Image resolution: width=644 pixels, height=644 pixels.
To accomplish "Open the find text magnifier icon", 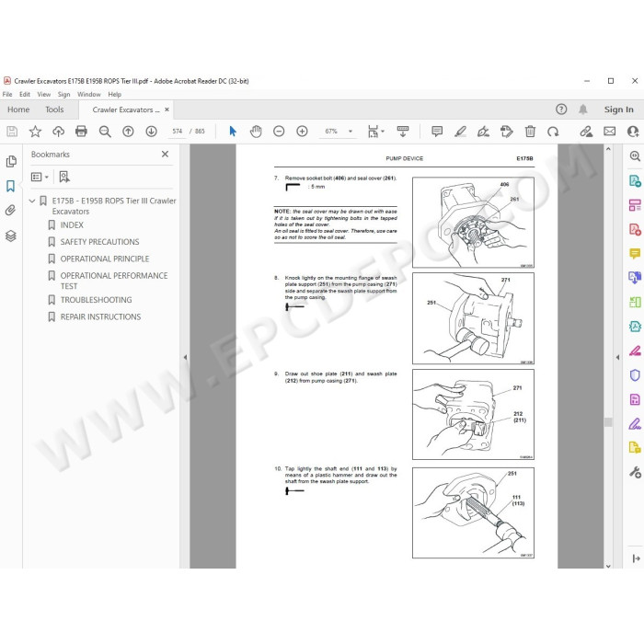I will 105,132.
